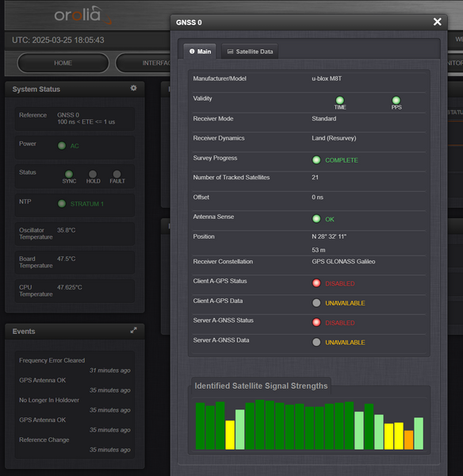
Task: Close the GNSS 0 dialog
Action: coord(437,22)
